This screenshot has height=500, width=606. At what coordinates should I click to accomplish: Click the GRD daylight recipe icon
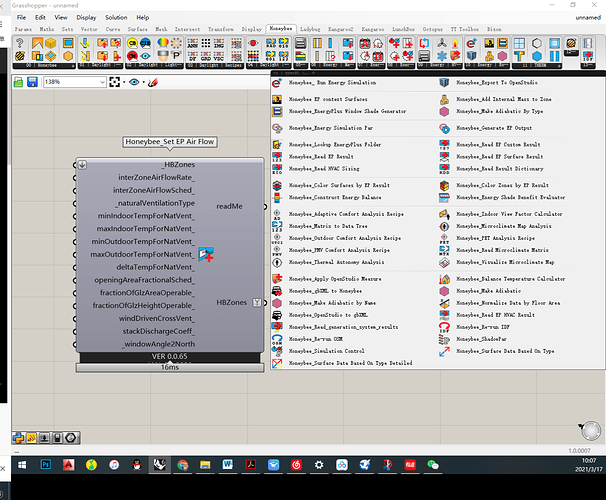[x=206, y=56]
